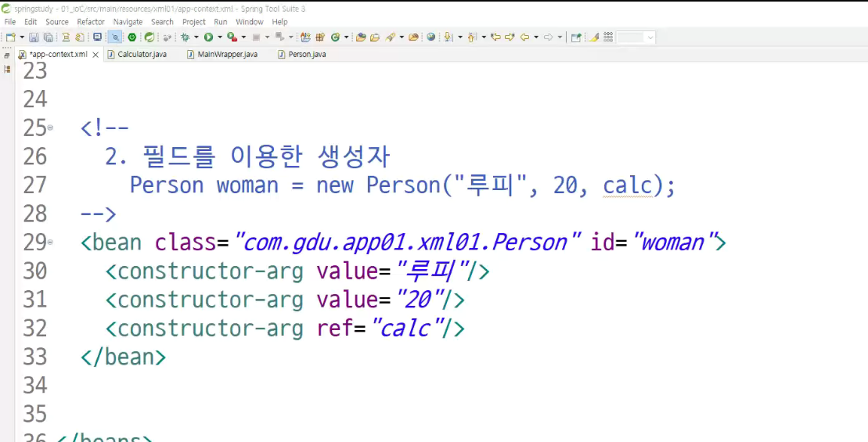The height and width of the screenshot is (442, 868).
Task: Save the file with the floppy disk icon
Action: (33, 37)
